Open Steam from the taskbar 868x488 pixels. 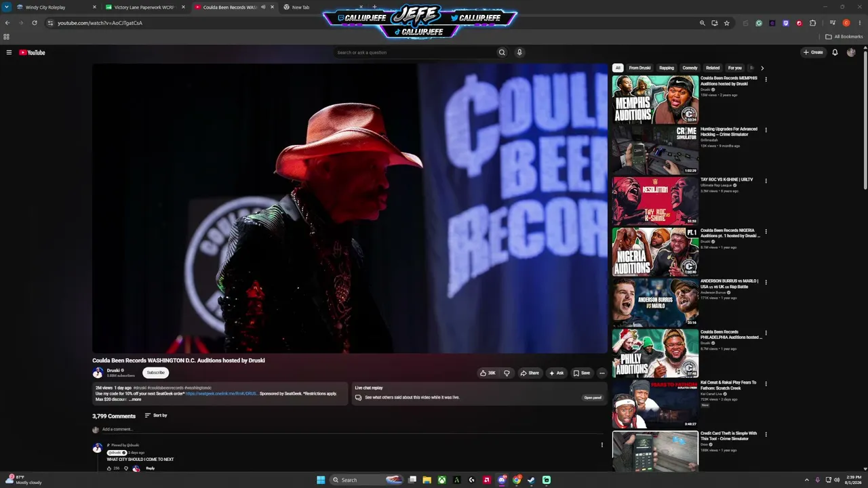pyautogui.click(x=531, y=480)
